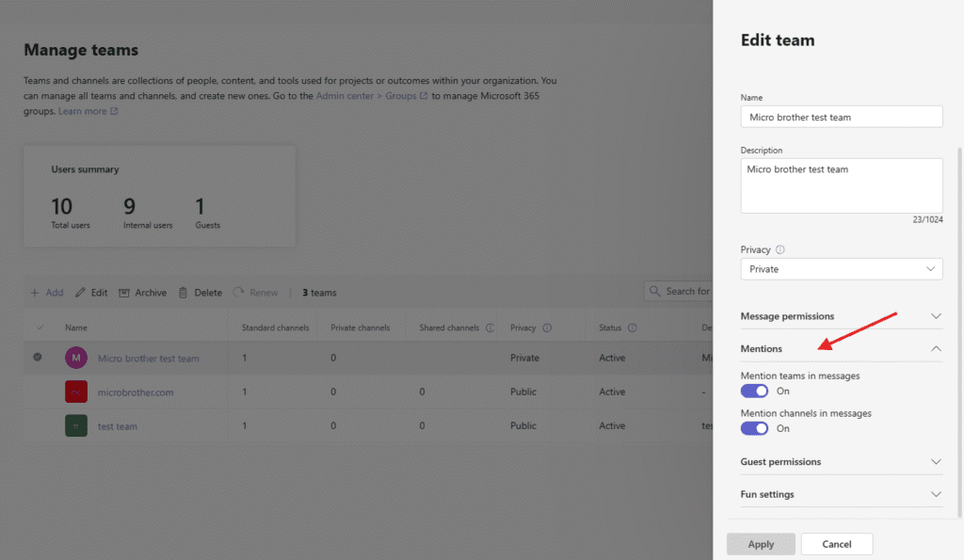Click the green test team avatar
This screenshot has width=964, height=560.
pos(75,426)
